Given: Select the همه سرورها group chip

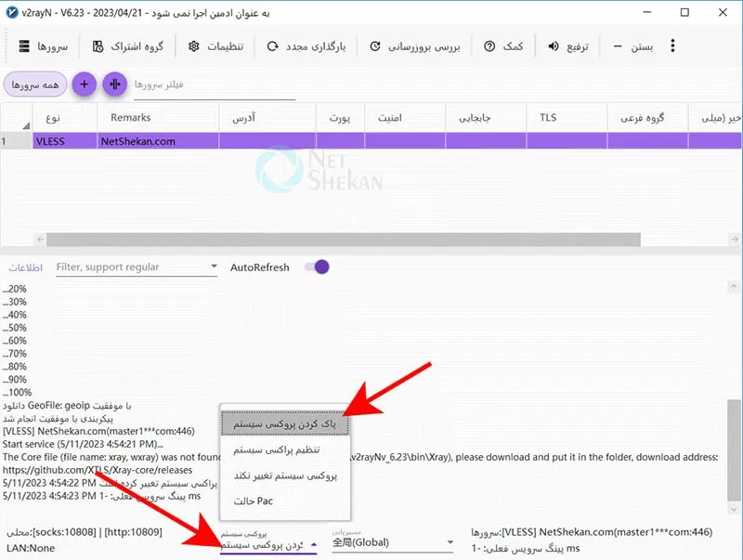Looking at the screenshot, I should point(35,85).
